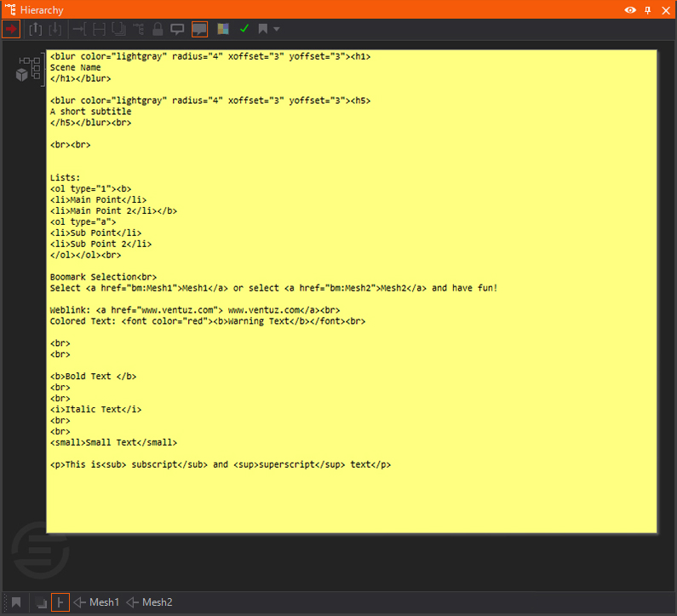Click the upward arrow in brackets icon

click(36, 29)
